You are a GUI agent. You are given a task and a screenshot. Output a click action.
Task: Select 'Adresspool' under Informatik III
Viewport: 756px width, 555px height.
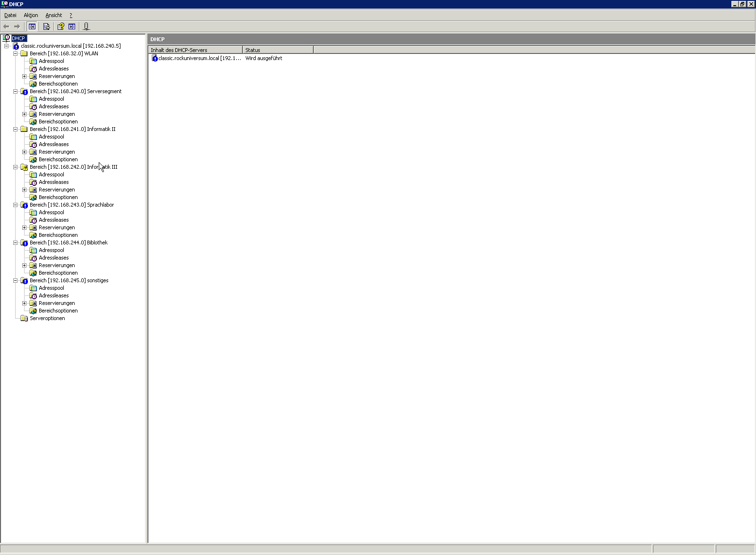(x=52, y=174)
